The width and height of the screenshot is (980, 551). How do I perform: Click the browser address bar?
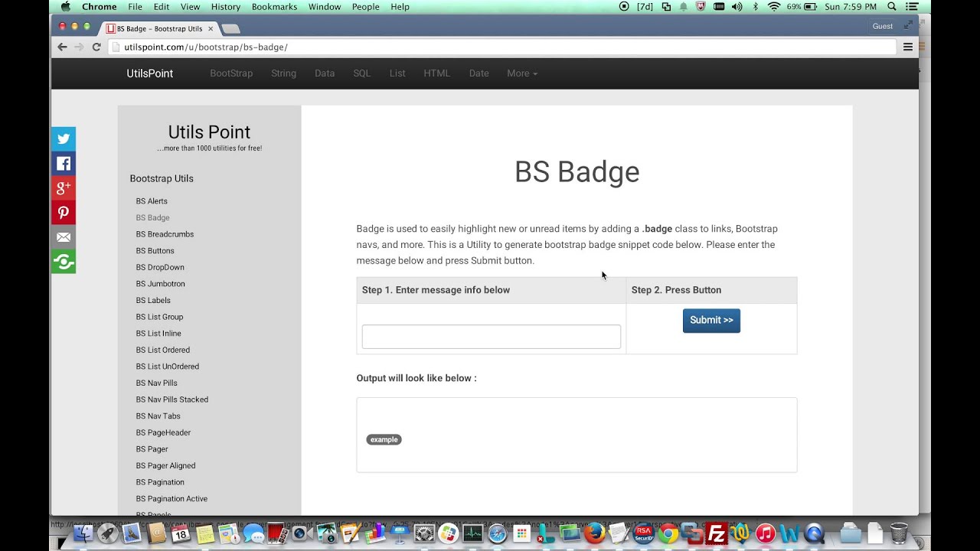(502, 47)
